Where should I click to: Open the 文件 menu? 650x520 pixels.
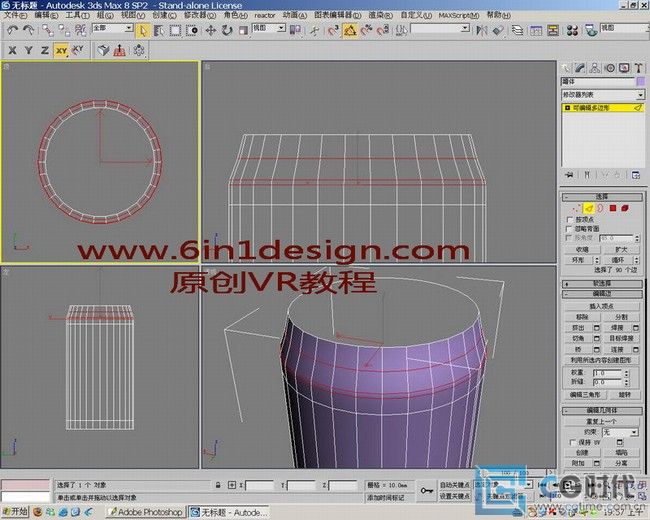coord(15,15)
